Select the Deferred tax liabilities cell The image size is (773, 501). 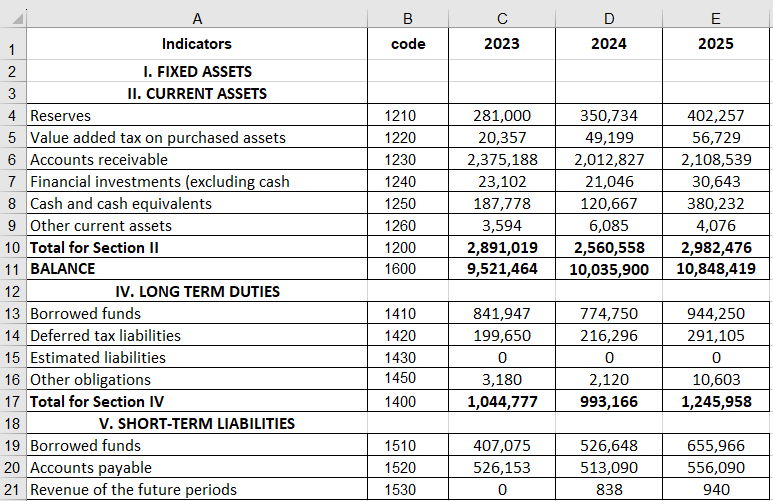pyautogui.click(x=196, y=335)
